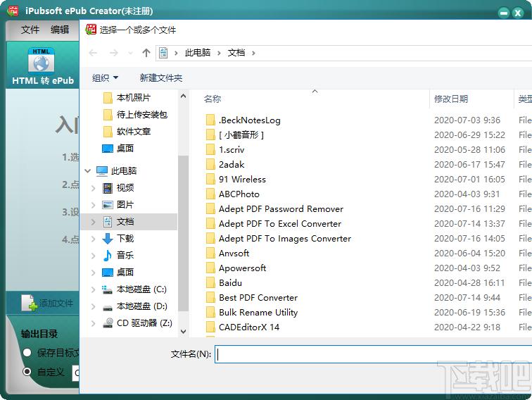
Task: Click date '2020-07-03 9:36' cell
Action: click(x=467, y=120)
